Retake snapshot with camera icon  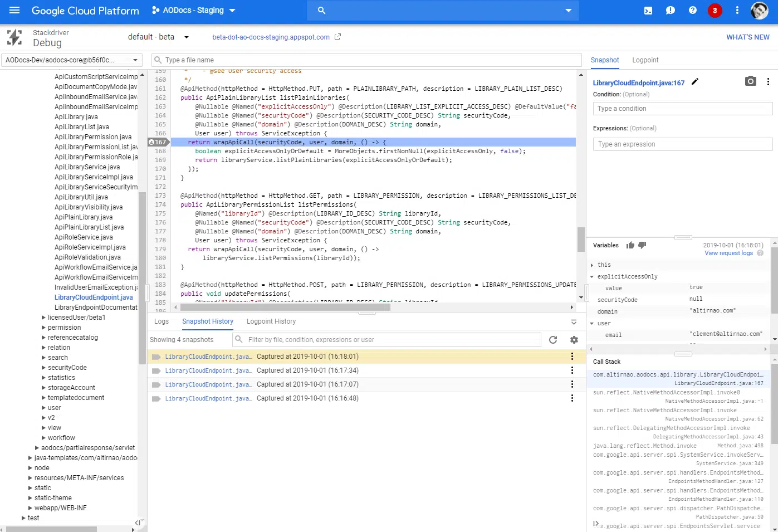pos(751,81)
